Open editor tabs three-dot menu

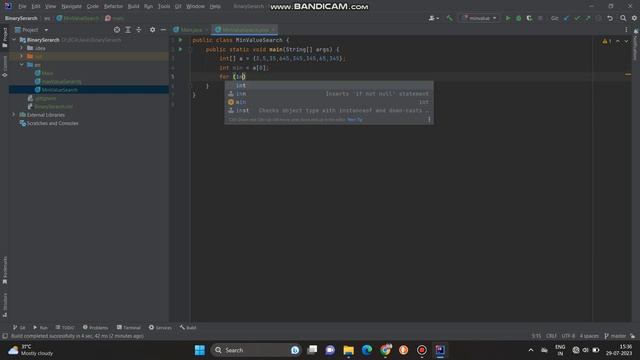point(626,30)
